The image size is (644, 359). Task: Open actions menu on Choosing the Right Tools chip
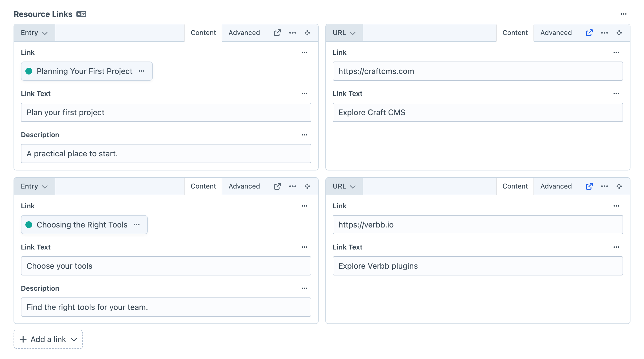pos(137,225)
